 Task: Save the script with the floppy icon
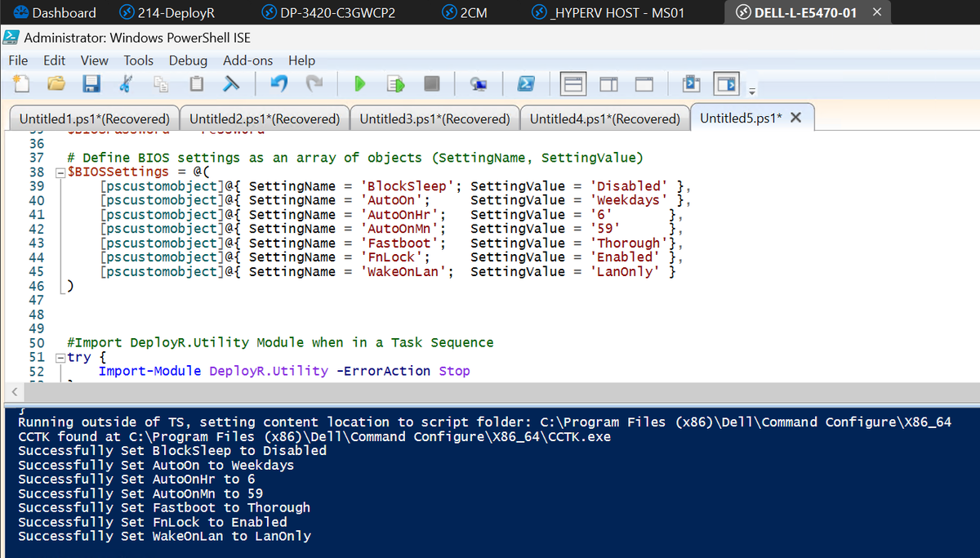(91, 83)
